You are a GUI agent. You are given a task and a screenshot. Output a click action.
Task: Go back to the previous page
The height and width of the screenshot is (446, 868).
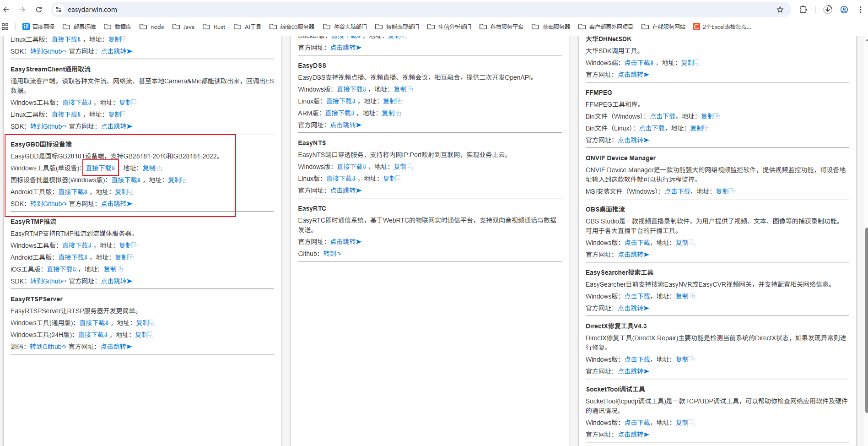(x=6, y=10)
